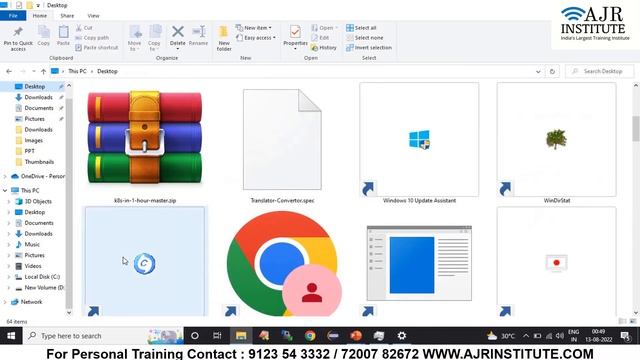Open the File ribbon tab
Screen dimensions: 640x360
13,16
